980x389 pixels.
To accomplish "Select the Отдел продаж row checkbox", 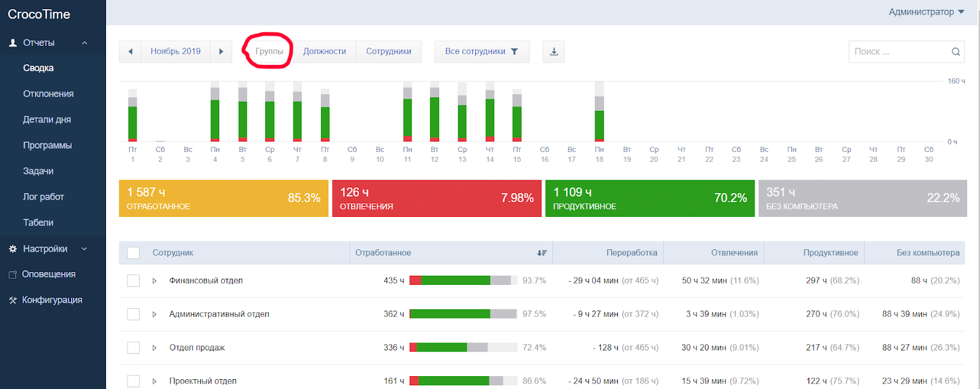I will (134, 347).
